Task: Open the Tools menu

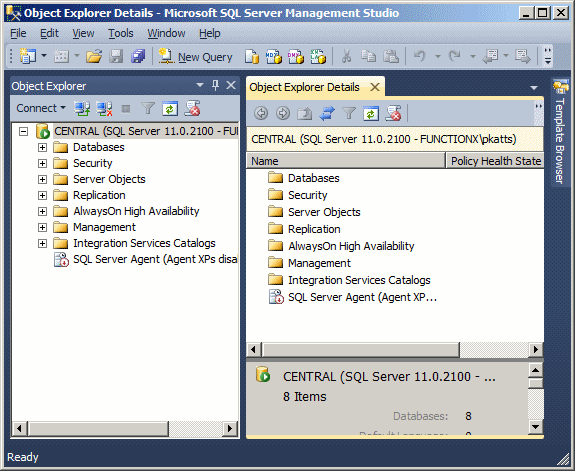Action: tap(120, 33)
